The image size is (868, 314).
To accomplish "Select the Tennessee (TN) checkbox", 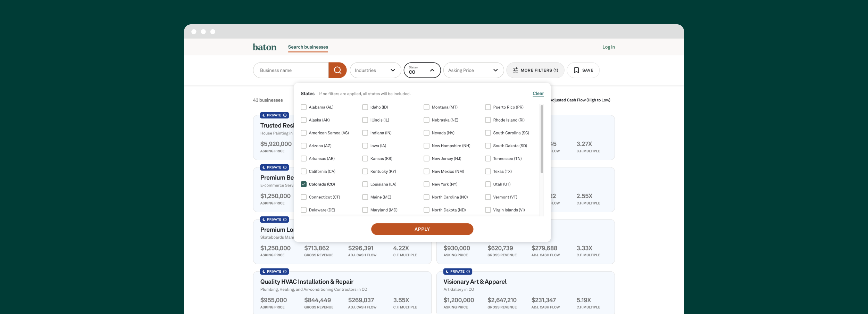I will (x=488, y=159).
